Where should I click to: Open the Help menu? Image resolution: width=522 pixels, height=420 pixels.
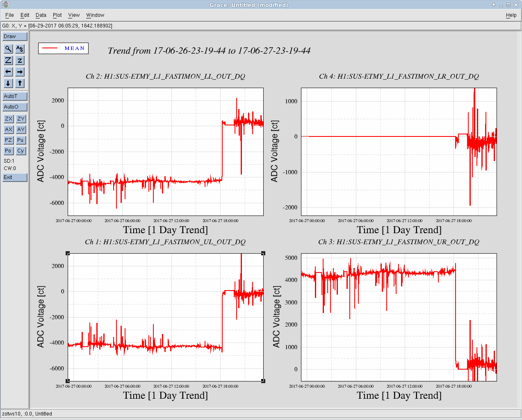511,15
